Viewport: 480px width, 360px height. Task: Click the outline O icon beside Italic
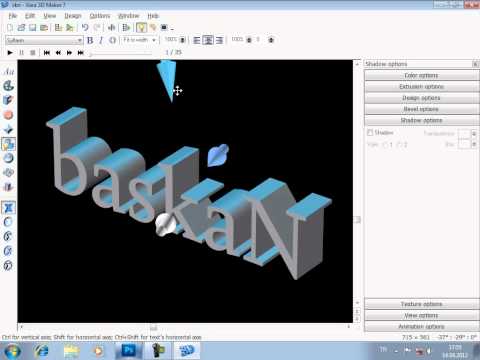(113, 40)
